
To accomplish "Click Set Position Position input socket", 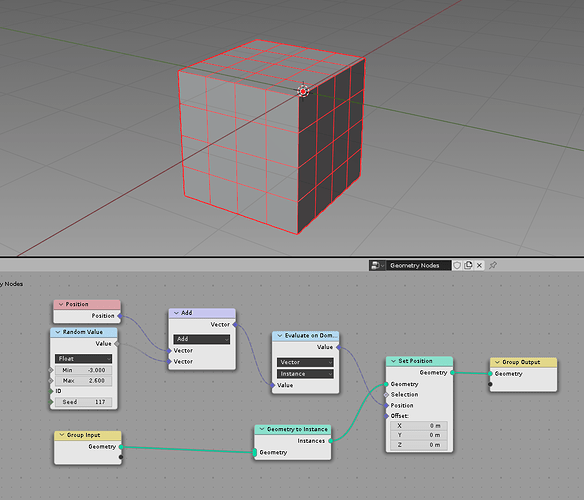I will (387, 405).
